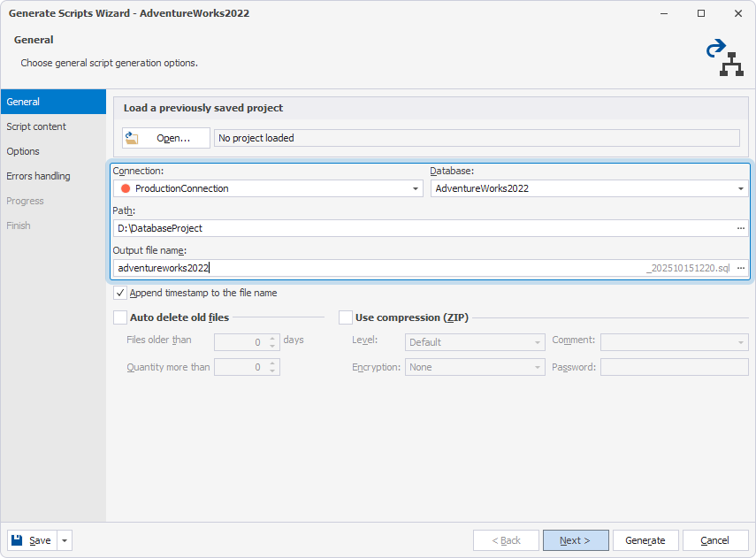Image resolution: width=756 pixels, height=558 pixels.
Task: Uncheck Append timestamp to the file name
Action: coord(119,293)
